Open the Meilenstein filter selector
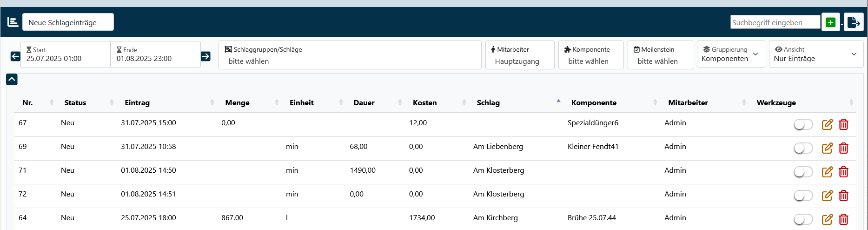 tap(660, 55)
